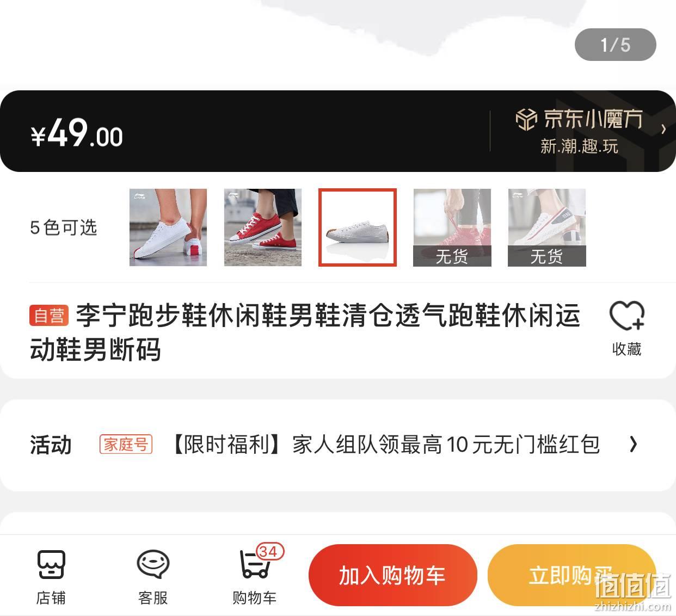The width and height of the screenshot is (676, 616).
Task: Tap the 家庭号 tag label
Action: click(126, 445)
